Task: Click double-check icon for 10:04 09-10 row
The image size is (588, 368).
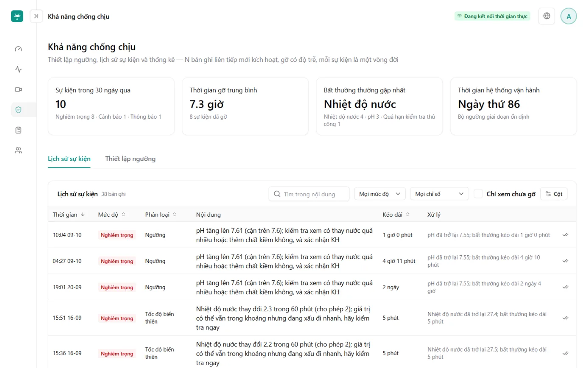Action: point(565,234)
